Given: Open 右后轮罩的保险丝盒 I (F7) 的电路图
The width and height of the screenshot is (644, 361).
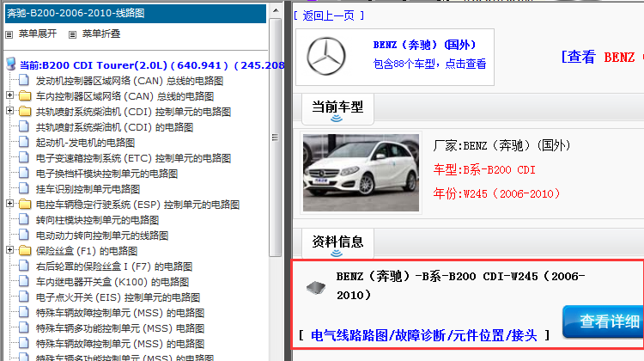Looking at the screenshot, I should 114,266.
